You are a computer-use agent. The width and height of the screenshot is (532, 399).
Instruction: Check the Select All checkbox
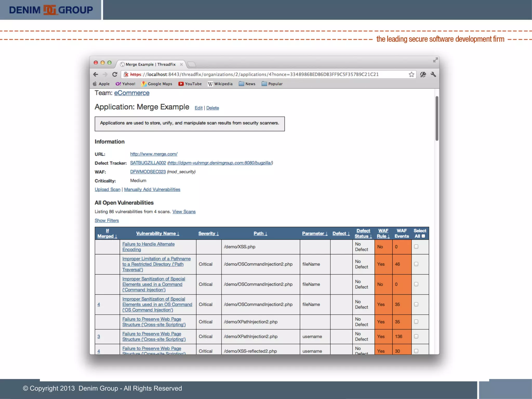pos(423,236)
